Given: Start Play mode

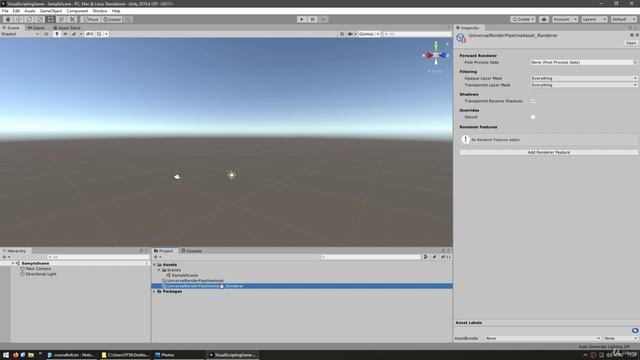Looking at the screenshot, I should tap(302, 19).
